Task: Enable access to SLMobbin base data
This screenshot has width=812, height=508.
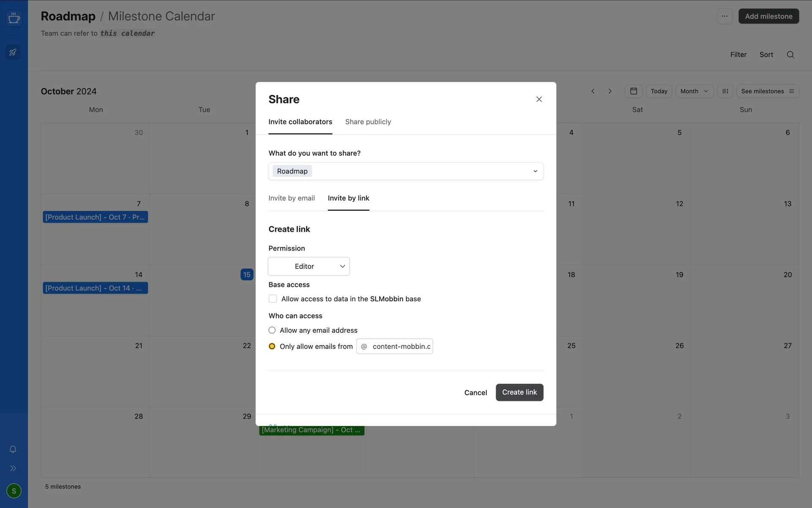Action: (273, 299)
